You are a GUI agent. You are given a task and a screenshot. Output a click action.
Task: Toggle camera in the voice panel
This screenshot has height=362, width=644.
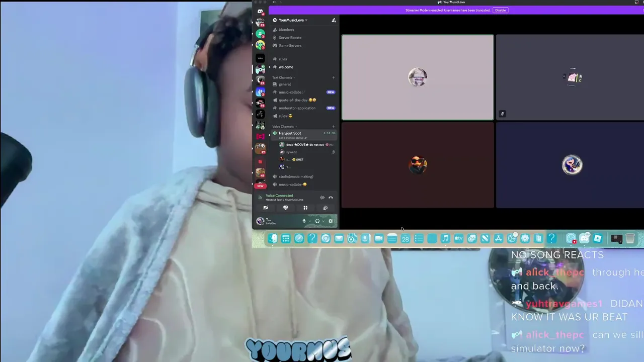coord(266,208)
